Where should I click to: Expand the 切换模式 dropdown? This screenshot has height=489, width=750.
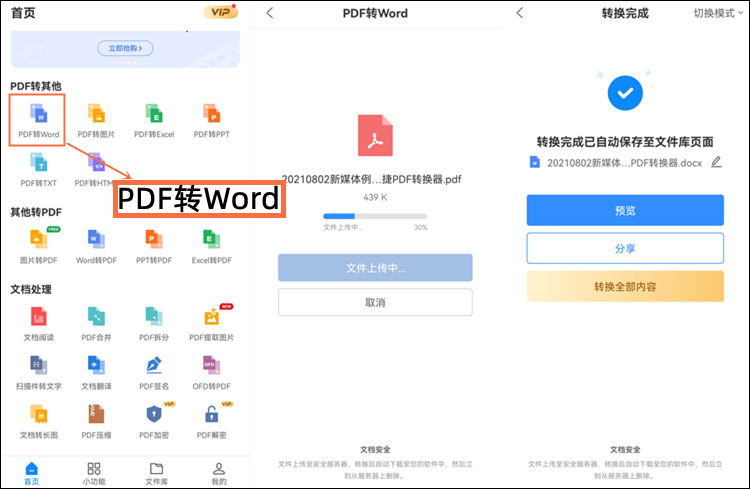point(718,13)
